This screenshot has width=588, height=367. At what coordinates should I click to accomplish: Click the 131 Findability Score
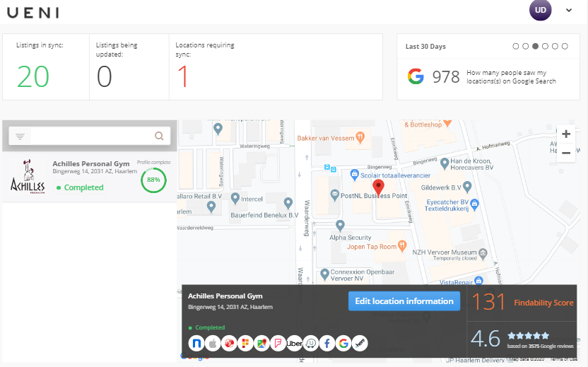(x=488, y=302)
